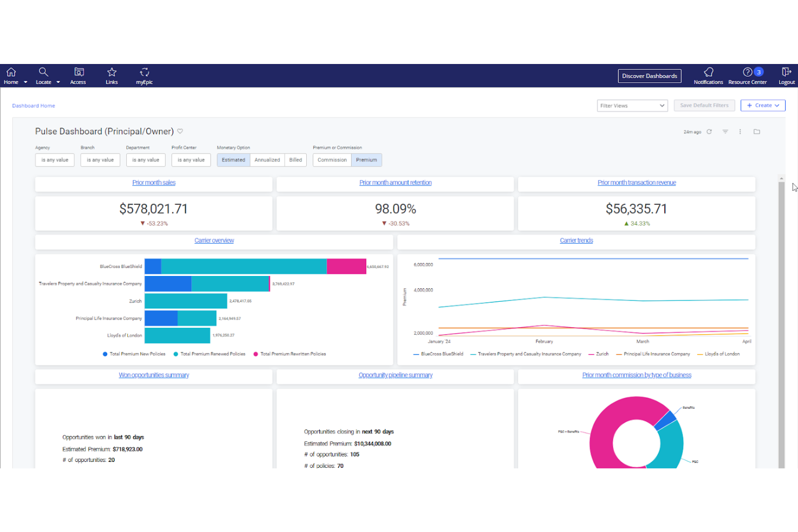Open Prior month sales link
798x532 pixels.
tap(154, 183)
